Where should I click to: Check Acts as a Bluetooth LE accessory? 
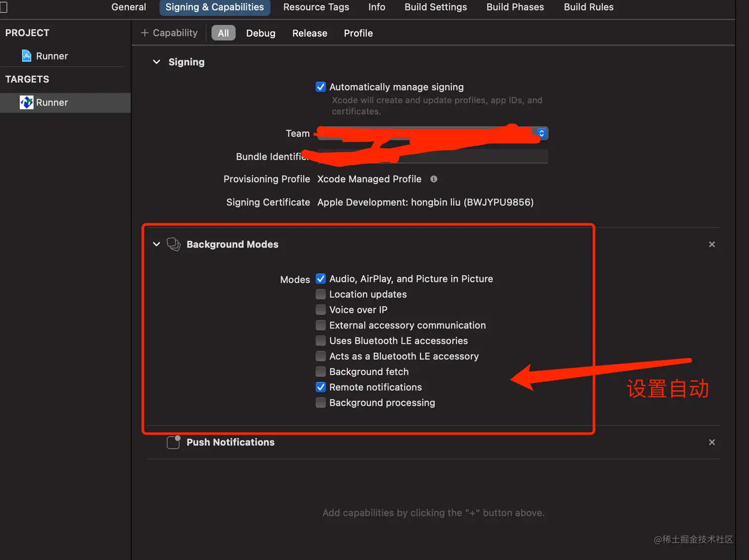[321, 356]
